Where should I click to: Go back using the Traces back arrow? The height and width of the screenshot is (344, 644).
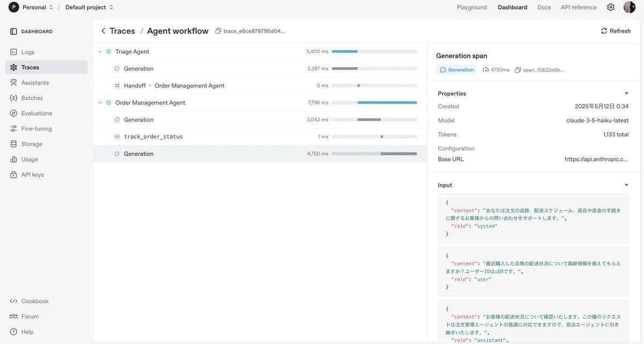click(103, 31)
